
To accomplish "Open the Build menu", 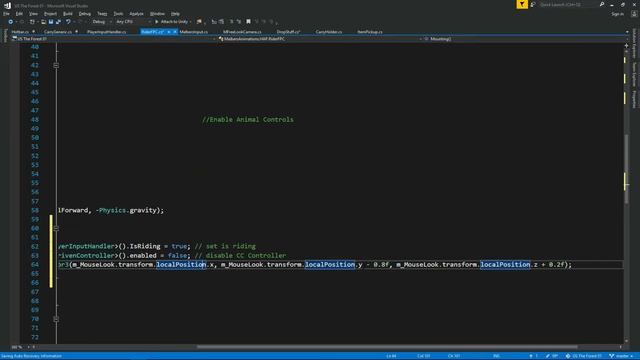I will tap(68, 14).
